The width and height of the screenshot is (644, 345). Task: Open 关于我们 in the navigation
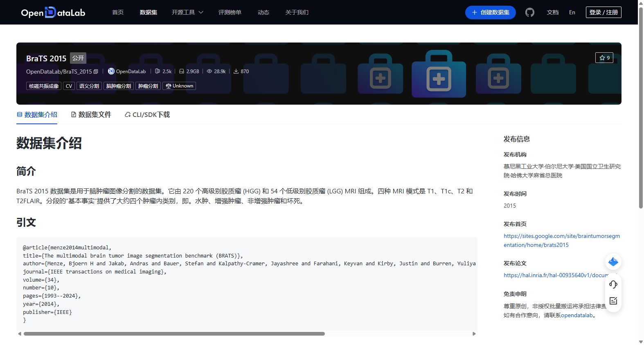pyautogui.click(x=297, y=12)
